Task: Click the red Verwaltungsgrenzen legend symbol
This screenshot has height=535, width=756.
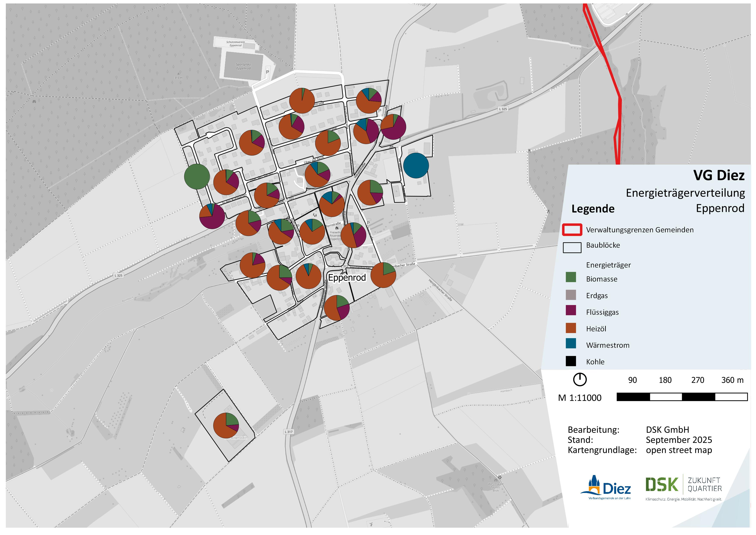Action: pos(572,230)
